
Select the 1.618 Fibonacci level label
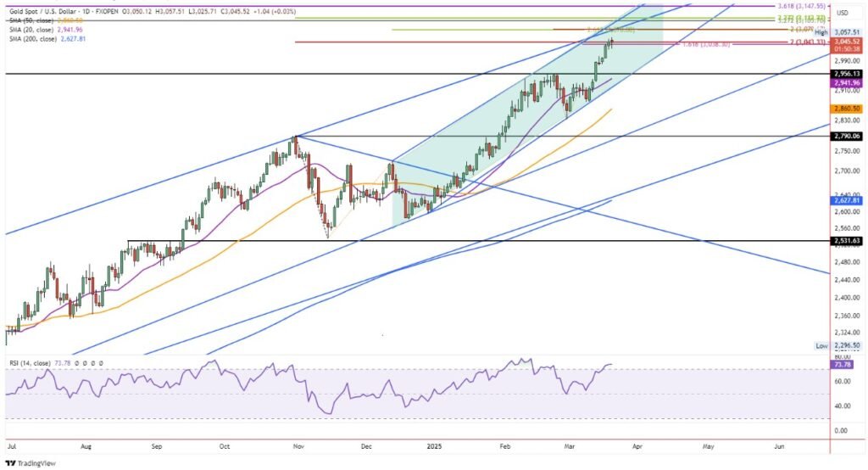click(705, 45)
